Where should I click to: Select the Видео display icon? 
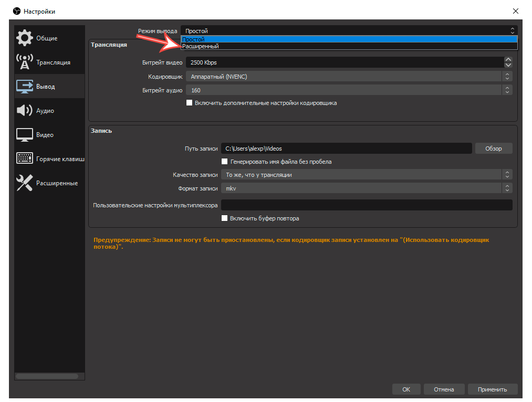coord(25,134)
